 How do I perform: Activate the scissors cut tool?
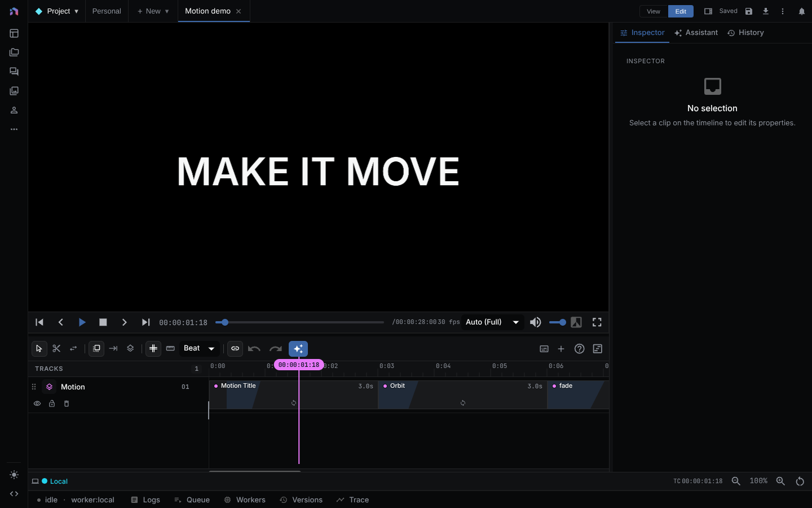56,349
